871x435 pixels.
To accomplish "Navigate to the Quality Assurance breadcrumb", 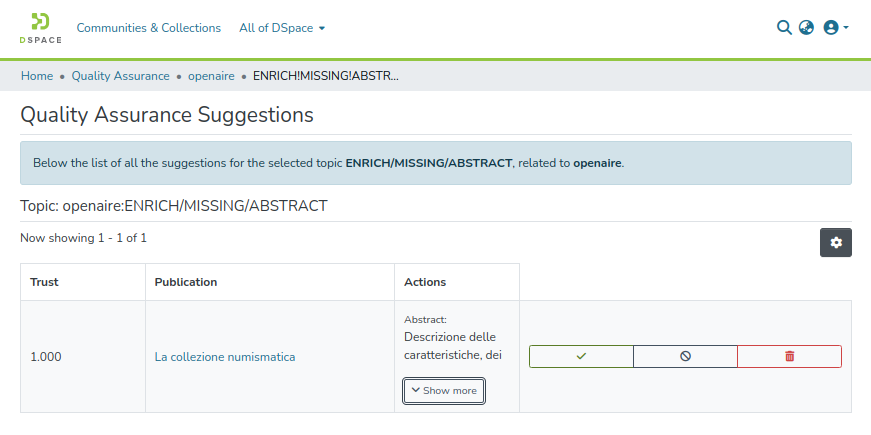I will coord(120,76).
